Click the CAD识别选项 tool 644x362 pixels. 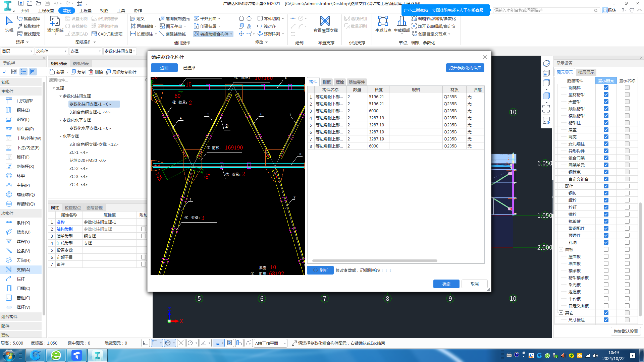click(x=107, y=34)
